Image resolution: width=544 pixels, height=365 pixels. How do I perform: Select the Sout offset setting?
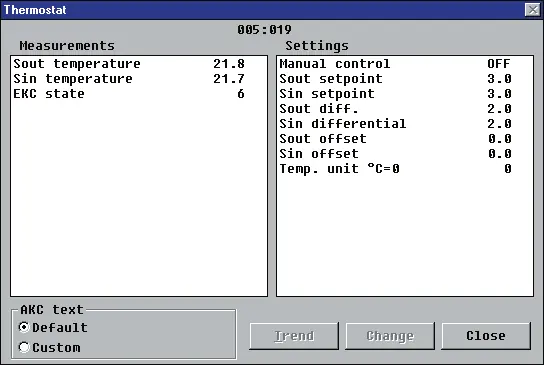point(405,139)
